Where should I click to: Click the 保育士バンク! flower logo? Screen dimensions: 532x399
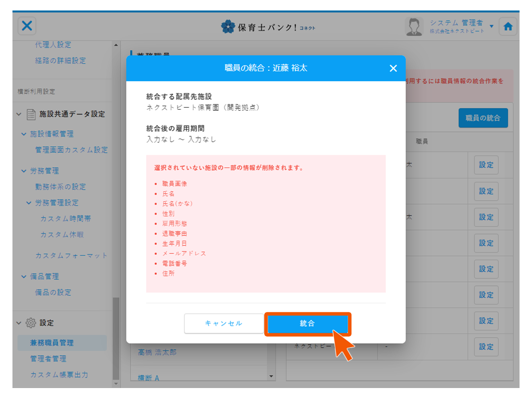coord(228,27)
